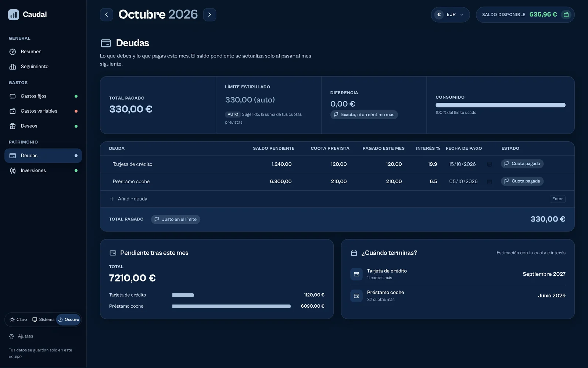
Task: Toggle Cuota pagada for Tarjeta de crédito
Action: [522, 164]
